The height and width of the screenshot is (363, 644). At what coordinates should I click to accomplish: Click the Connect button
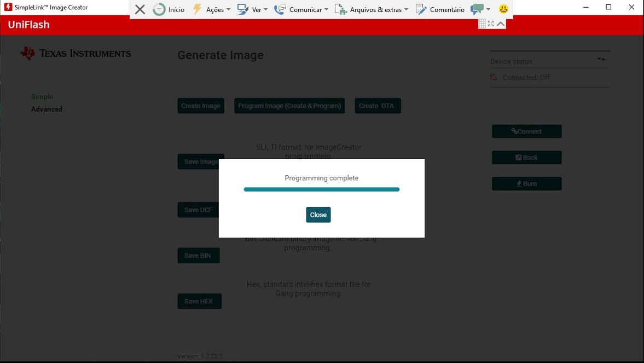(x=526, y=131)
